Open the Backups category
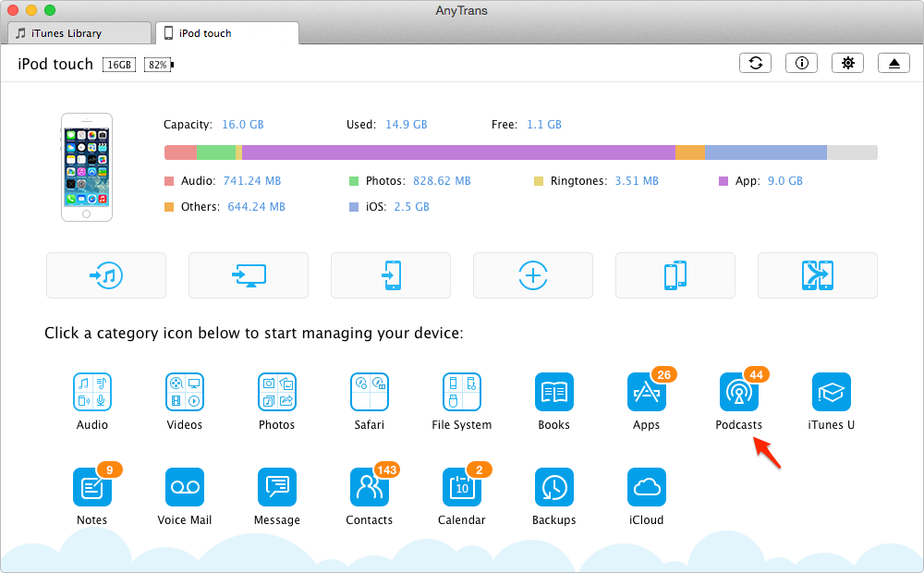The width and height of the screenshot is (924, 573). 553,487
